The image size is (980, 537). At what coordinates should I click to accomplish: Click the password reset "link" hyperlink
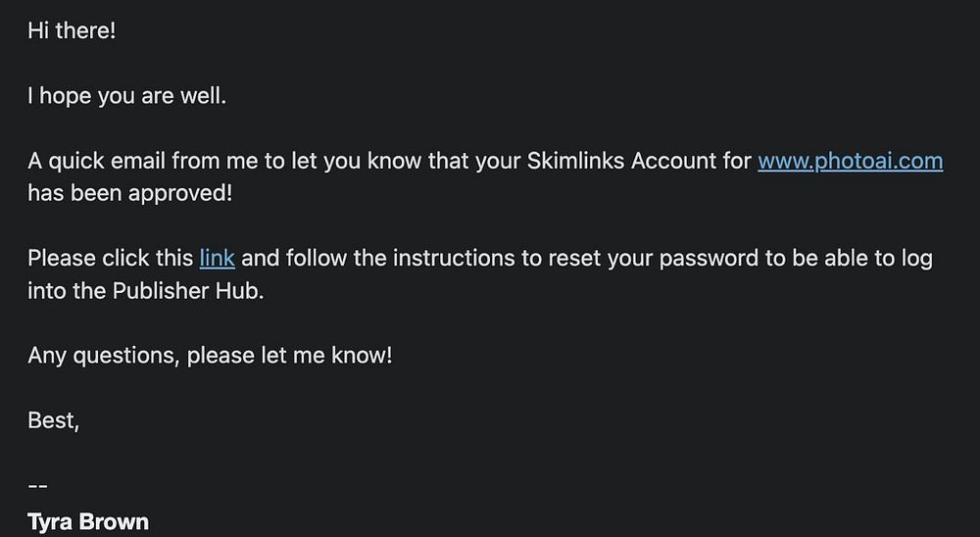point(217,259)
